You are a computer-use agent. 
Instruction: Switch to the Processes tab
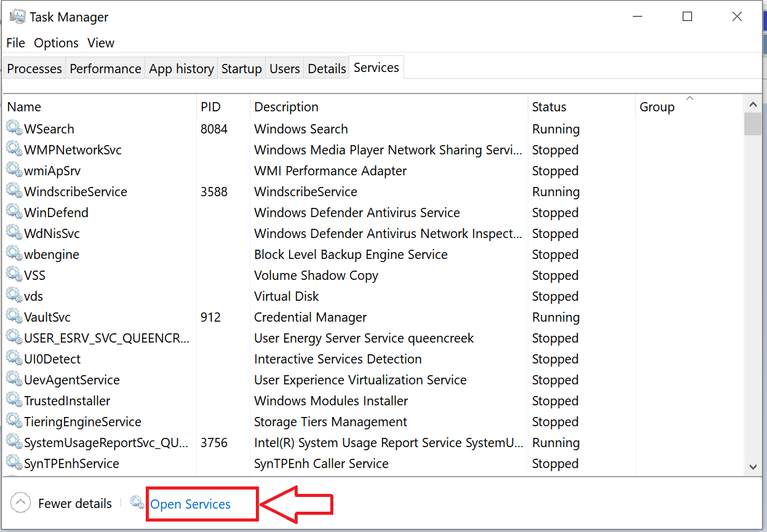coord(34,69)
